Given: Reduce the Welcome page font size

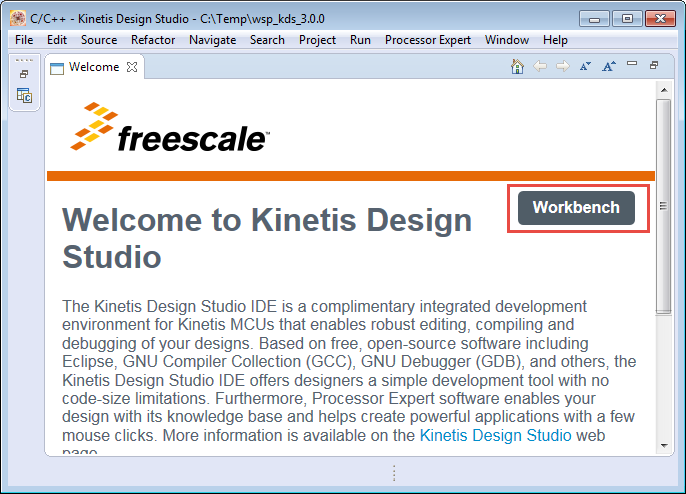Looking at the screenshot, I should tap(585, 67).
